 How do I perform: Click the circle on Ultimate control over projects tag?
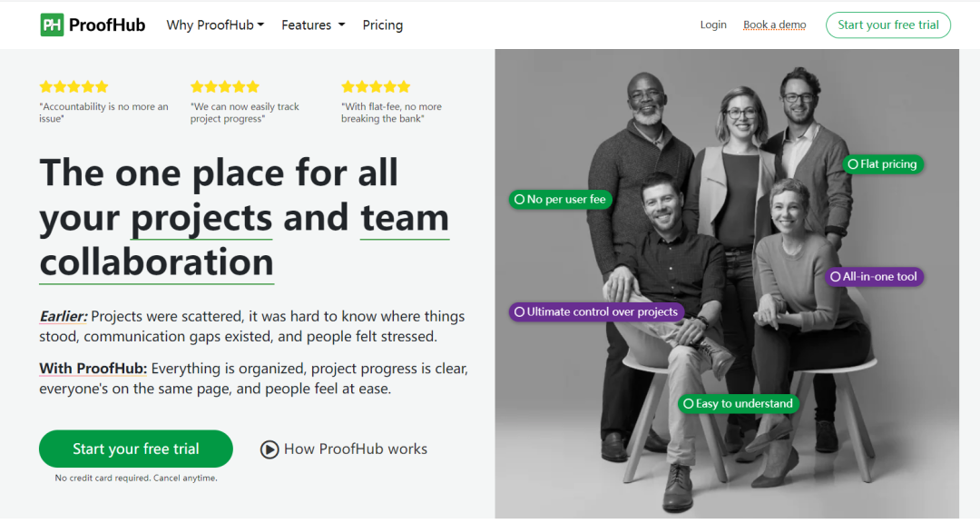pos(519,311)
